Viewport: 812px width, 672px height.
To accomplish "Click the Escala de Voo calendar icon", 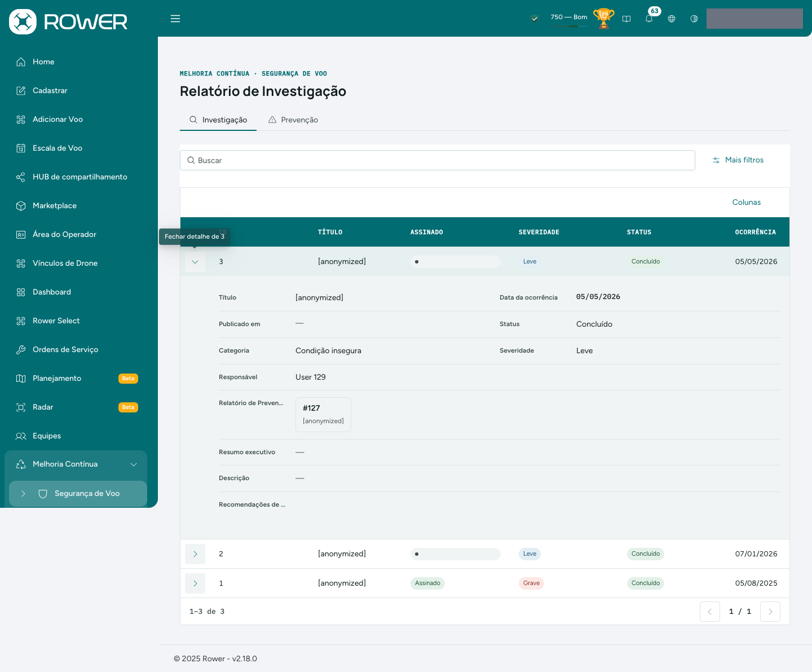I will coord(21,148).
